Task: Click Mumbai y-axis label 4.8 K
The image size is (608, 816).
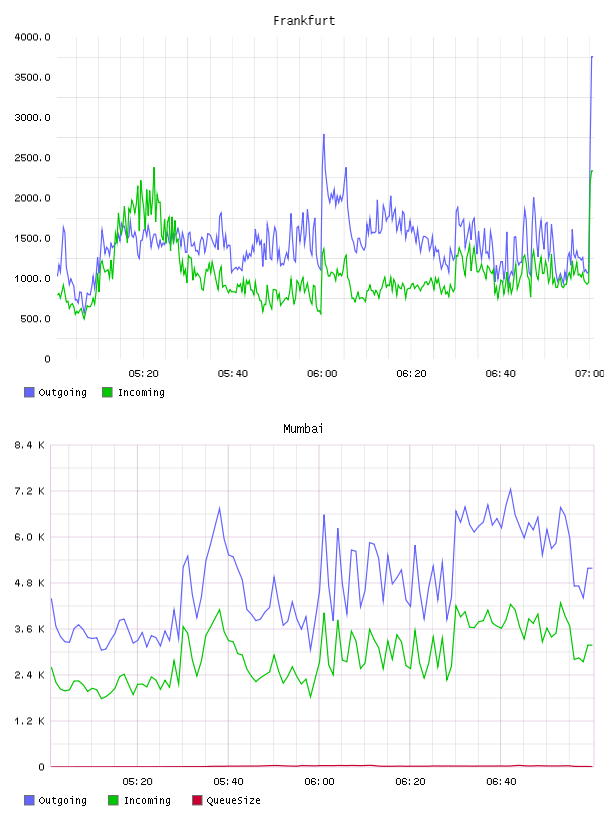Action: coord(29,583)
